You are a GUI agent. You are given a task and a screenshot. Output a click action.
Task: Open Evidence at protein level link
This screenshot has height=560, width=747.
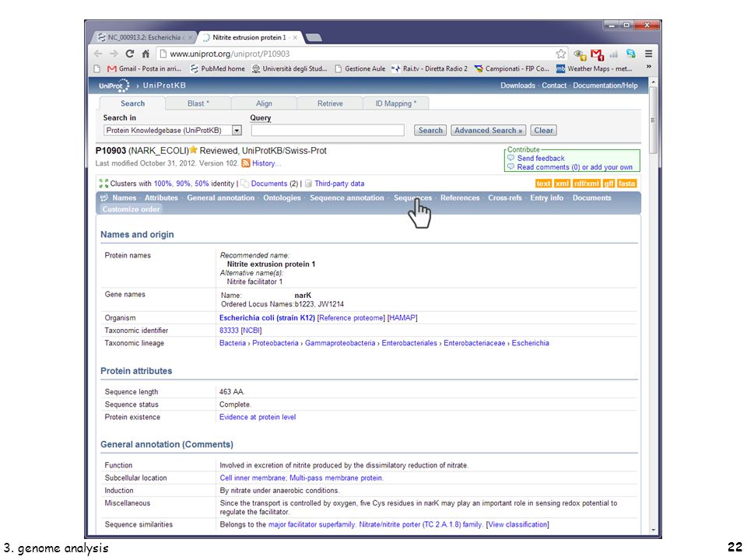click(x=258, y=417)
